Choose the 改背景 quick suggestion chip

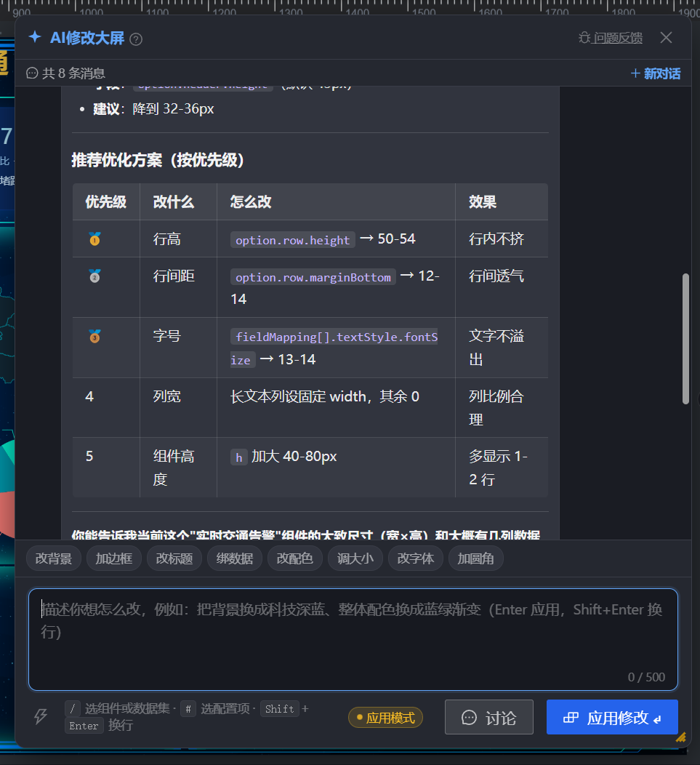54,558
